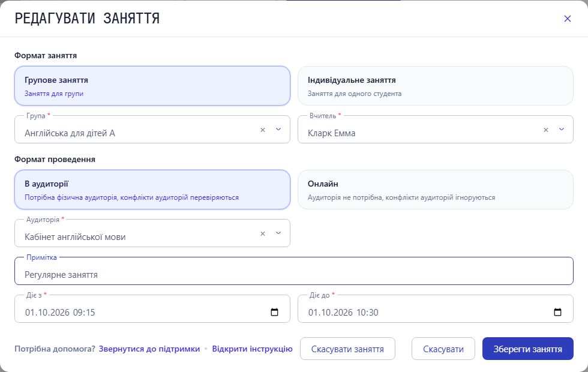The height and width of the screenshot is (372, 588).
Task: Choose Онлайн delivery format
Action: pos(436,190)
